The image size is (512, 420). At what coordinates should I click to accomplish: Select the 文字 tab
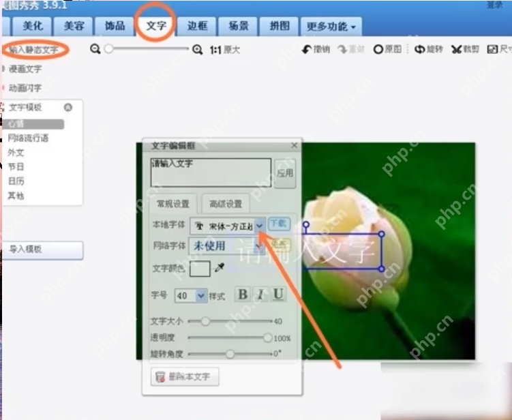point(155,26)
